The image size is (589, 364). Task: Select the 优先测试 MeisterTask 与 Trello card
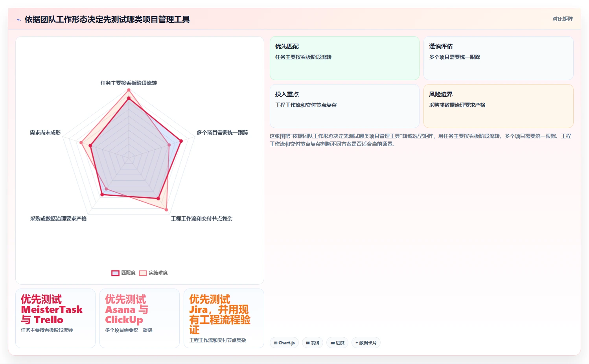pos(55,318)
